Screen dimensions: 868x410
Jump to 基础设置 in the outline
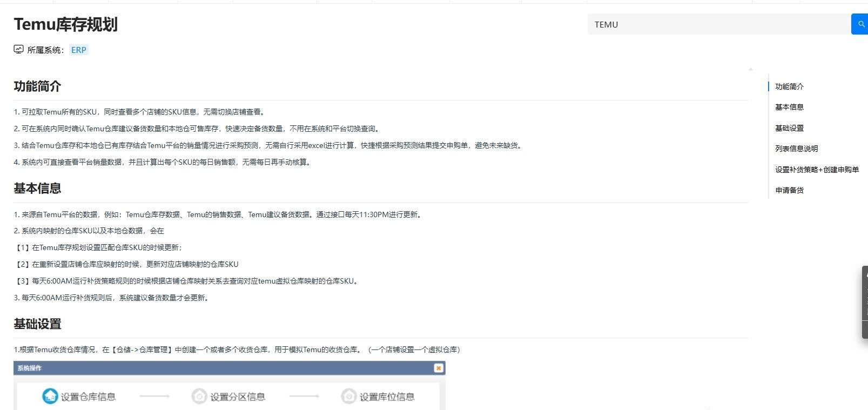coord(789,128)
